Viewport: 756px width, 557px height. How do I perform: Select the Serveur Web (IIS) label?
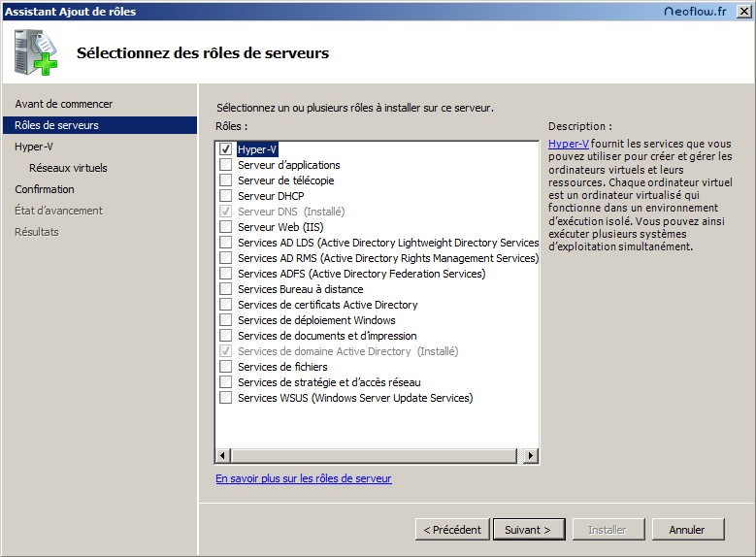pos(280,227)
